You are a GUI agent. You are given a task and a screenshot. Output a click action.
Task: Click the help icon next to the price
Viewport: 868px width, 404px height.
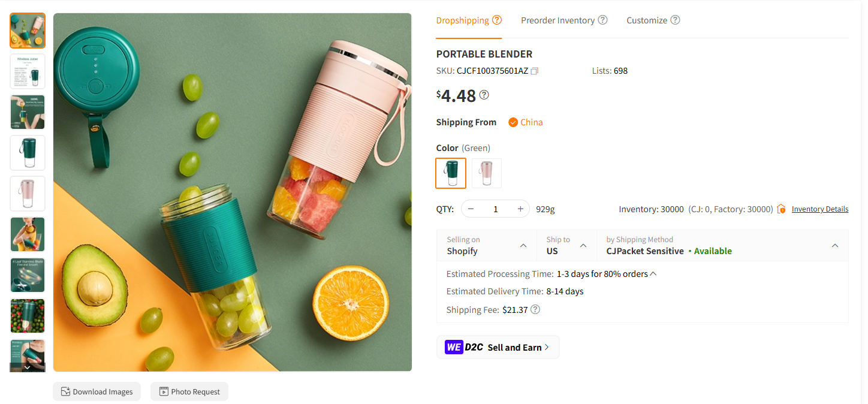pos(484,95)
